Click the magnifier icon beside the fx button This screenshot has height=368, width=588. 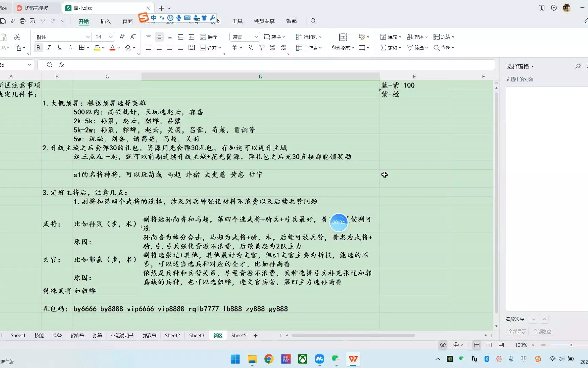pos(49,65)
